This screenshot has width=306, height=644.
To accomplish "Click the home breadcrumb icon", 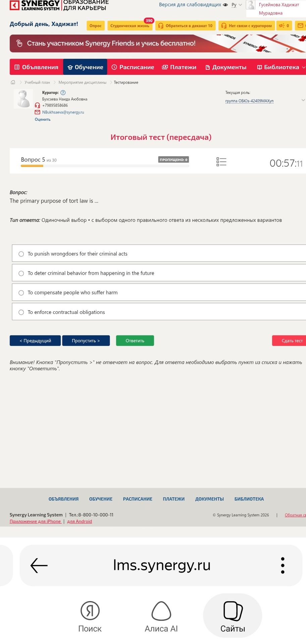I will [13, 82].
